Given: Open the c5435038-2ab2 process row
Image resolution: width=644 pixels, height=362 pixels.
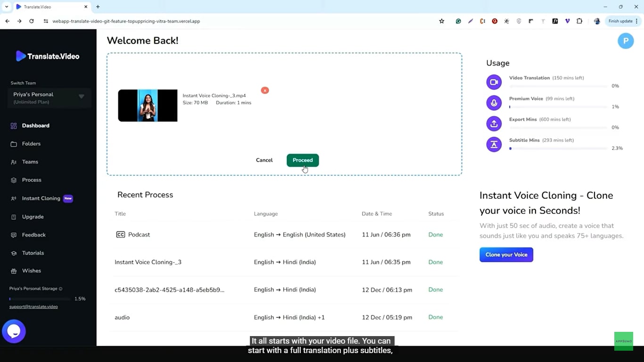Looking at the screenshot, I should 286,290.
